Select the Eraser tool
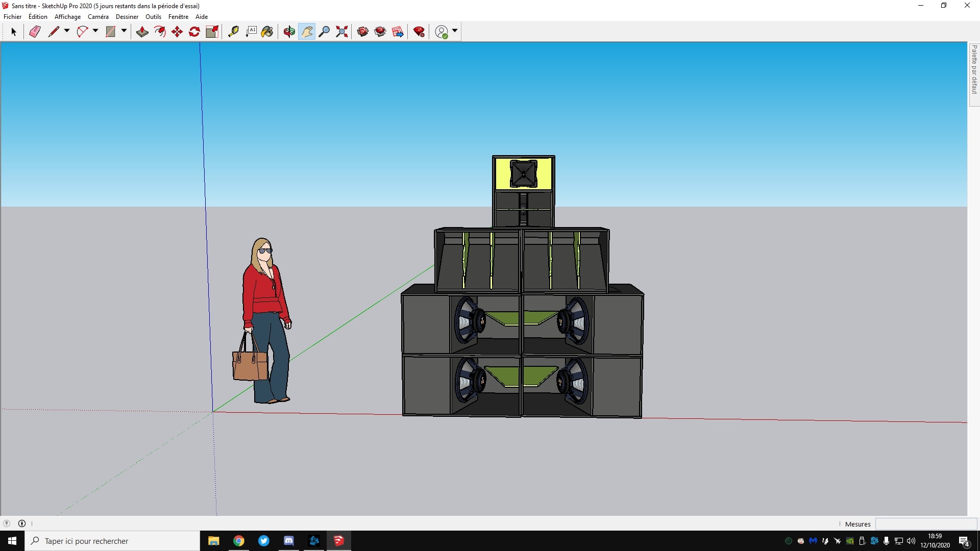The image size is (980, 551). (x=35, y=32)
